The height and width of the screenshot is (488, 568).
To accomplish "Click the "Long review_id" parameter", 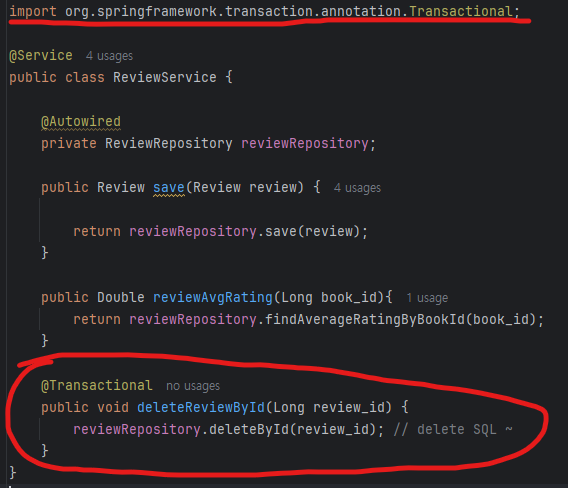I will point(329,408).
